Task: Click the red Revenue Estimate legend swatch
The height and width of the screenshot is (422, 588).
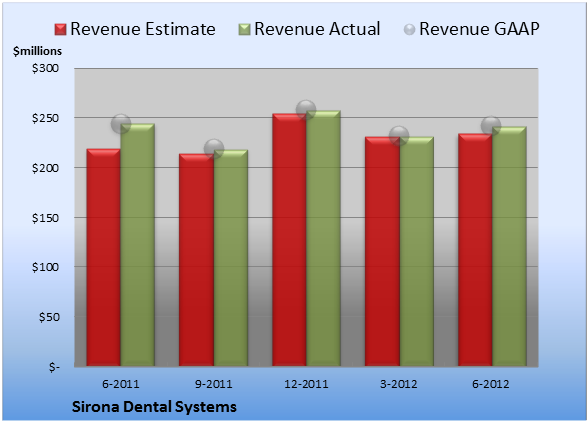Action: coord(60,30)
